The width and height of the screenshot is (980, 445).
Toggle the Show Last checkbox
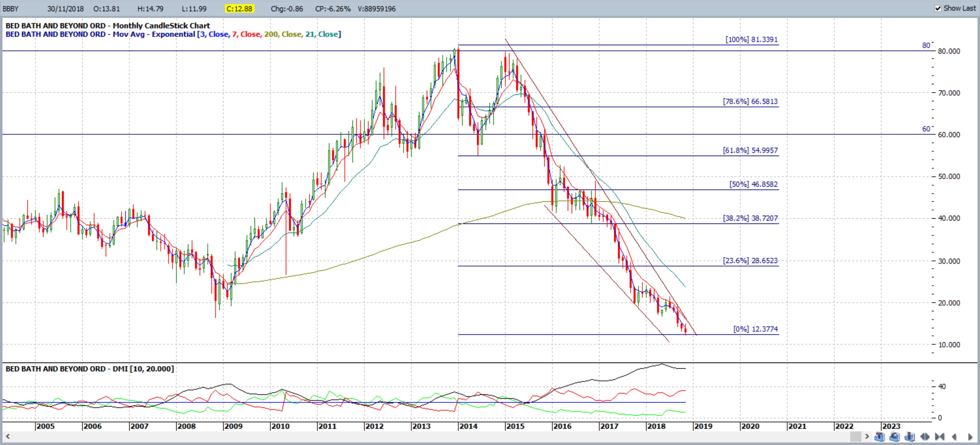938,8
